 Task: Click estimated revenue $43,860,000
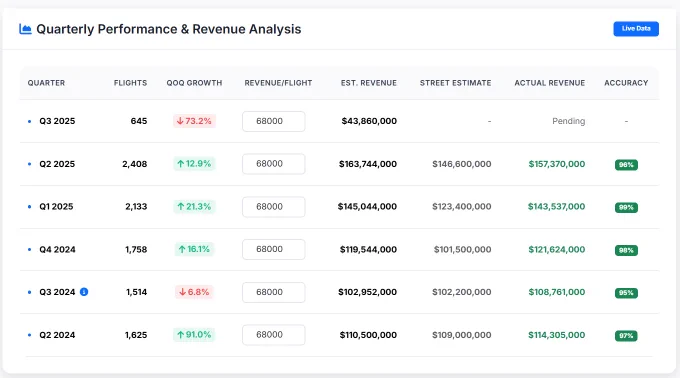(369, 121)
